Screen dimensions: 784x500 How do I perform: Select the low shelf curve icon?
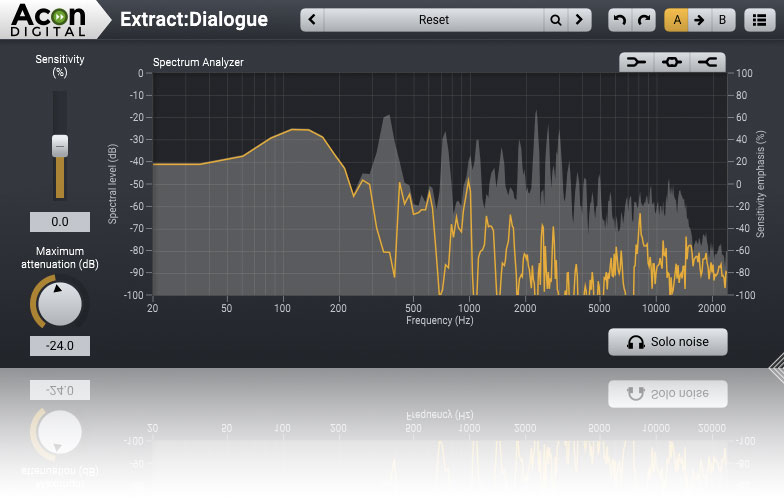(x=635, y=62)
